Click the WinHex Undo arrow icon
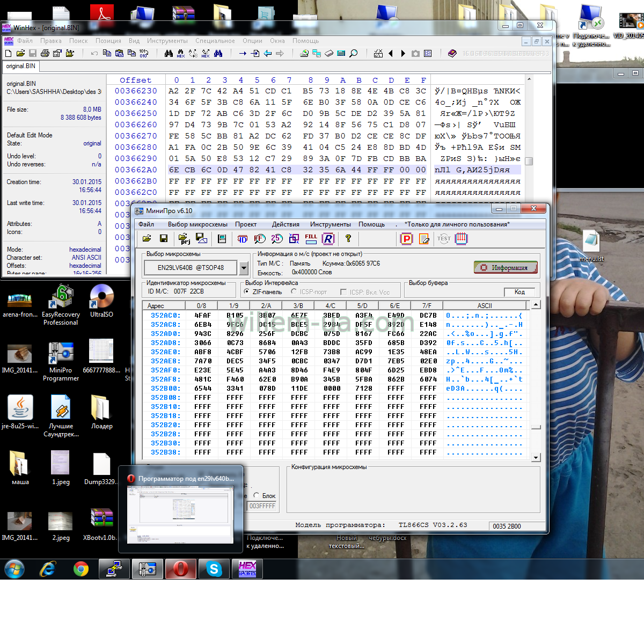 94,53
